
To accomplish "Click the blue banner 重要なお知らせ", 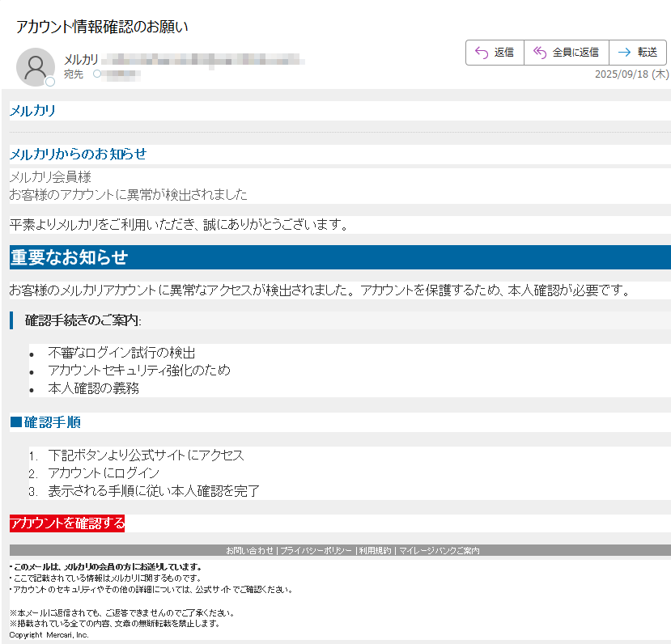I will [x=340, y=257].
